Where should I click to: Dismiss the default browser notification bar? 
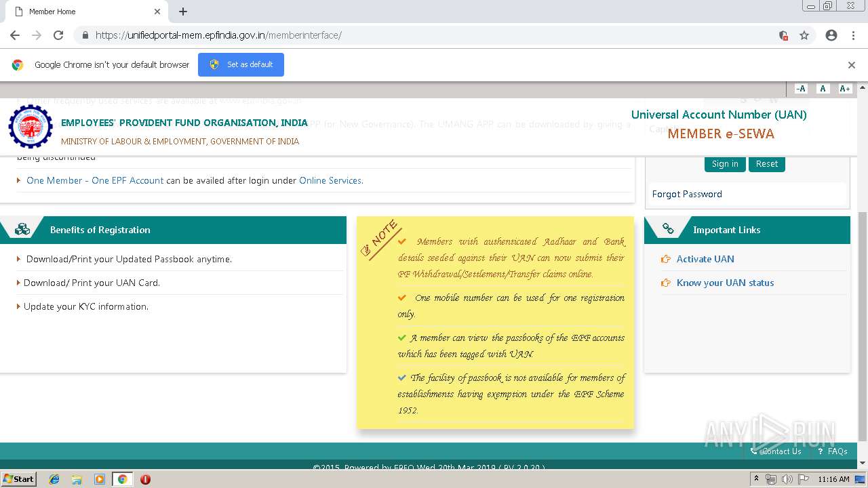tap(852, 65)
